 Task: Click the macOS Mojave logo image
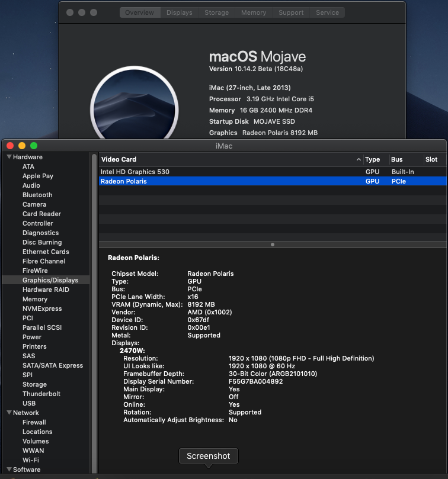click(x=135, y=107)
